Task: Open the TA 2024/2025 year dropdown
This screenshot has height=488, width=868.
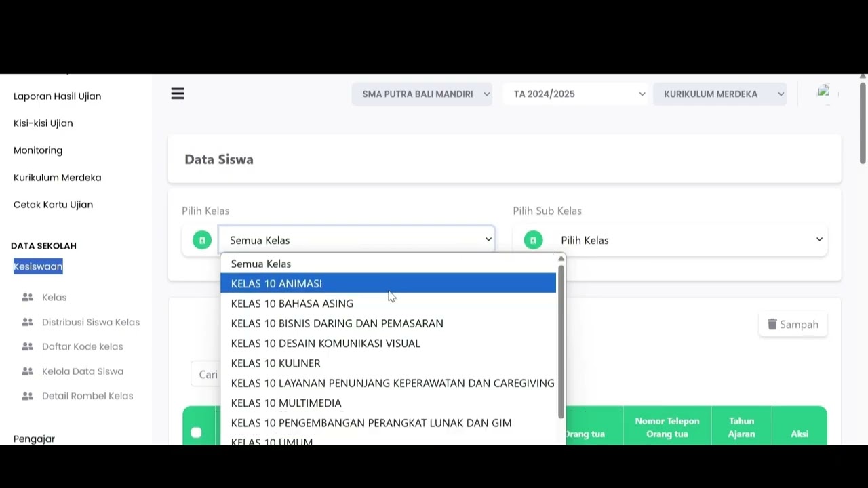Action: click(576, 94)
